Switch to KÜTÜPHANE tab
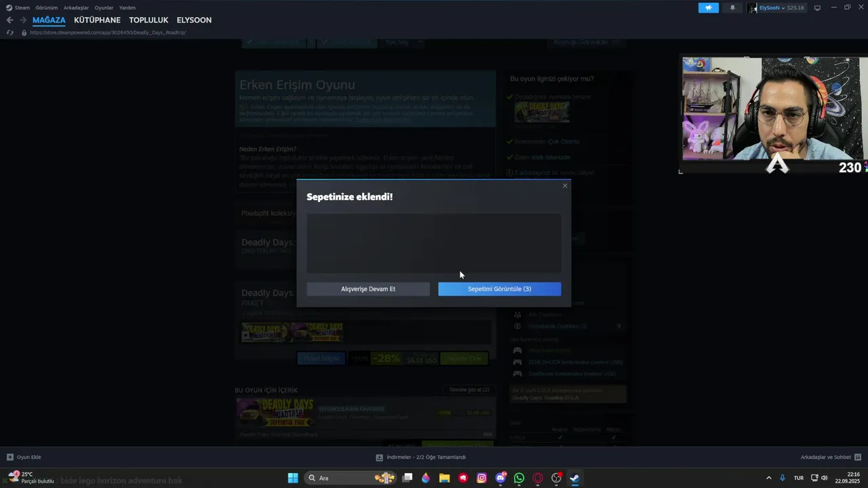Image resolution: width=868 pixels, height=488 pixels. coord(97,20)
